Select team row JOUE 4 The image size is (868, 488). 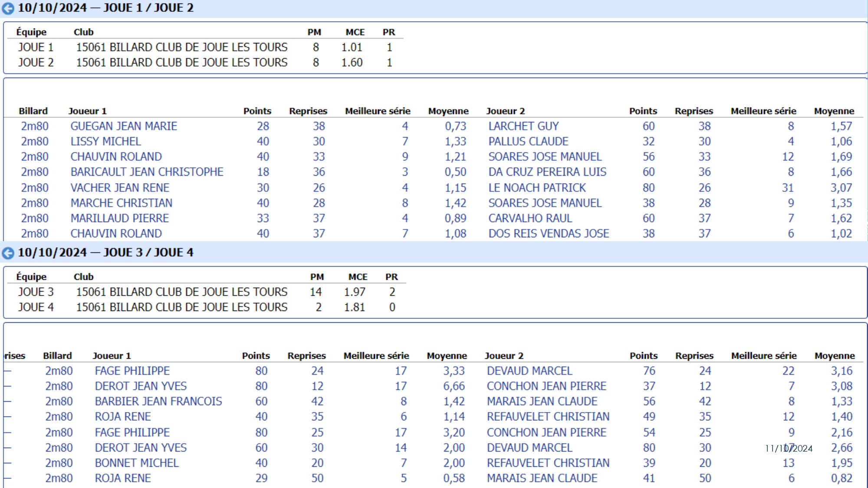(207, 307)
